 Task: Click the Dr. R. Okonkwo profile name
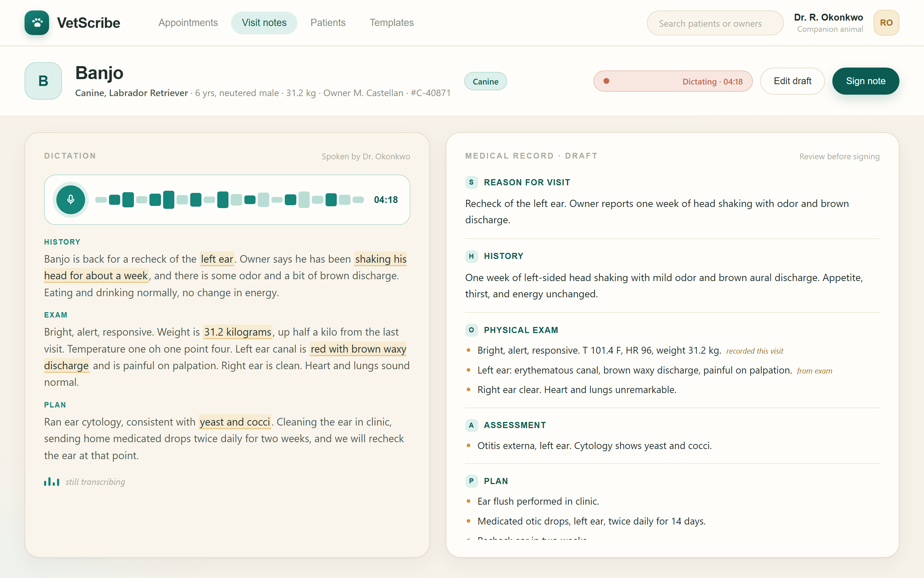click(x=828, y=18)
